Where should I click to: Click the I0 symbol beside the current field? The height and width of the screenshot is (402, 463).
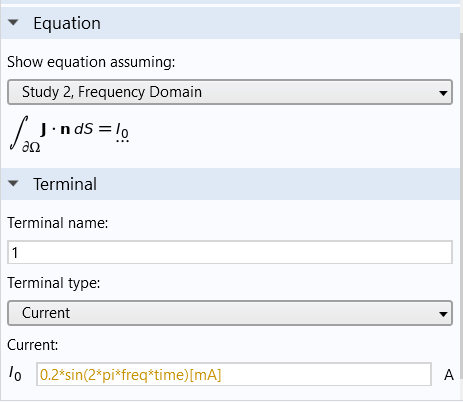tap(15, 373)
